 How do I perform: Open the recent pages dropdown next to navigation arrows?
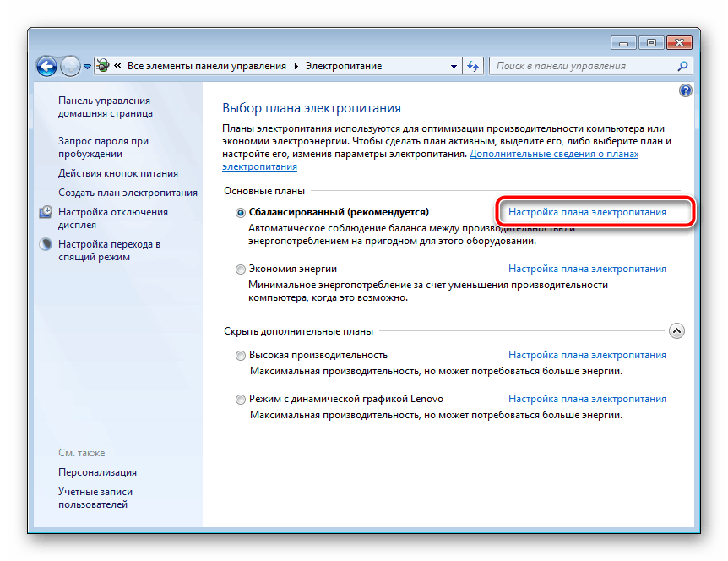pyautogui.click(x=87, y=64)
